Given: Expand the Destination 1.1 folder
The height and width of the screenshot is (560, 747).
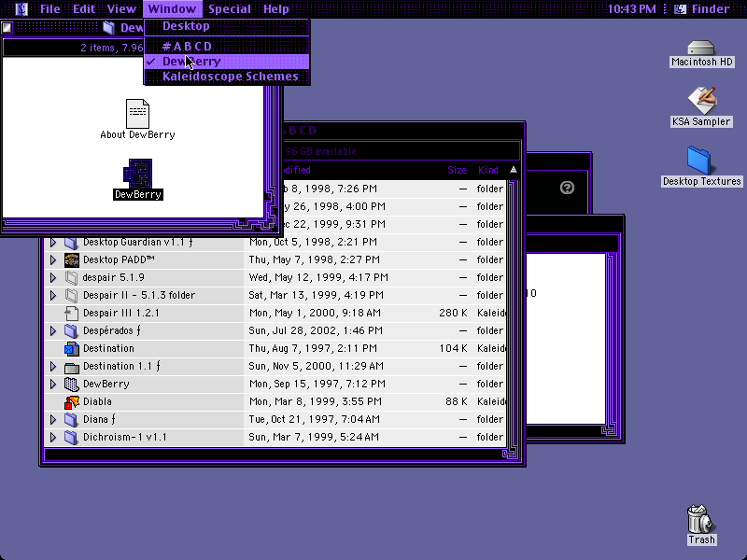Looking at the screenshot, I should point(53,366).
